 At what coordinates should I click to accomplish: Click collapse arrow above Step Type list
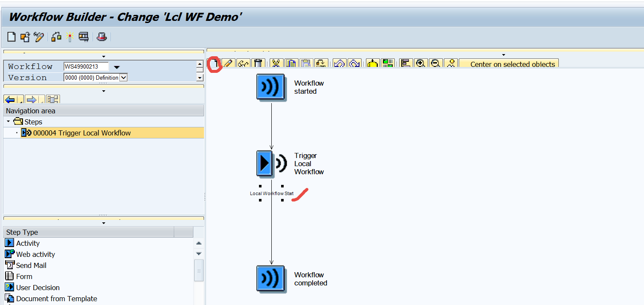pos(103,223)
